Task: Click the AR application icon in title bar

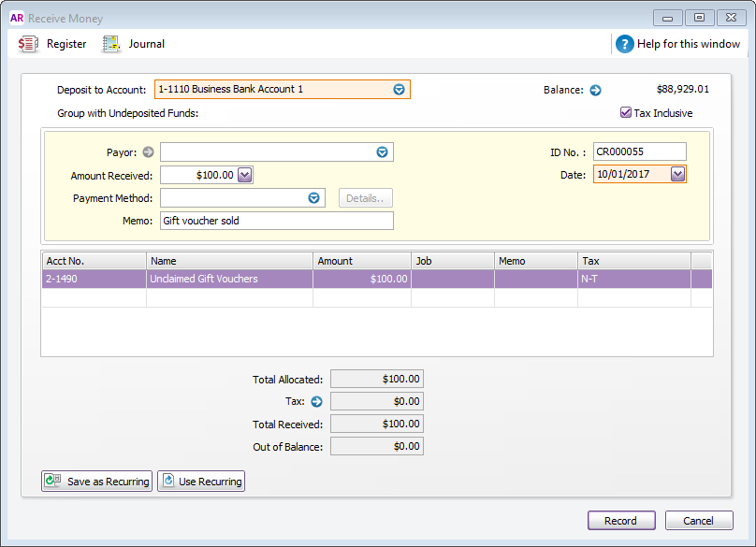Action: coord(16,18)
